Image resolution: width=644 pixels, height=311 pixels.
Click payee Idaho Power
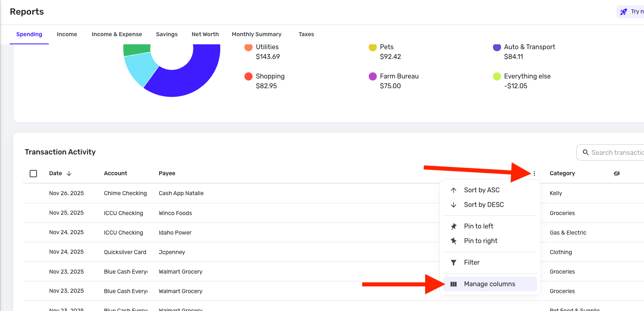(175, 233)
